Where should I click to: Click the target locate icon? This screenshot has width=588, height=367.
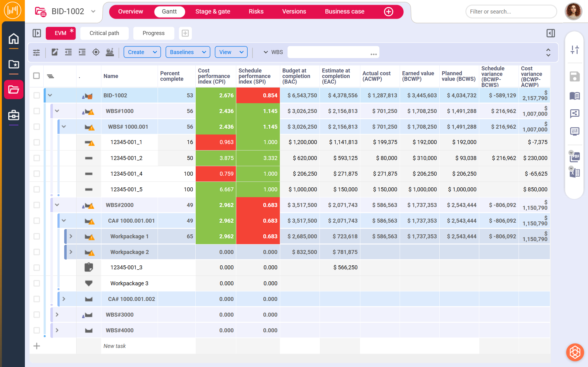pos(96,52)
